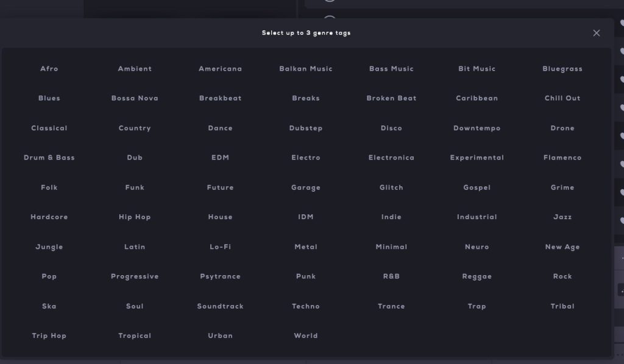This screenshot has width=624, height=364.
Task: Pick the Soundtrack genre tag
Action: [x=220, y=306]
